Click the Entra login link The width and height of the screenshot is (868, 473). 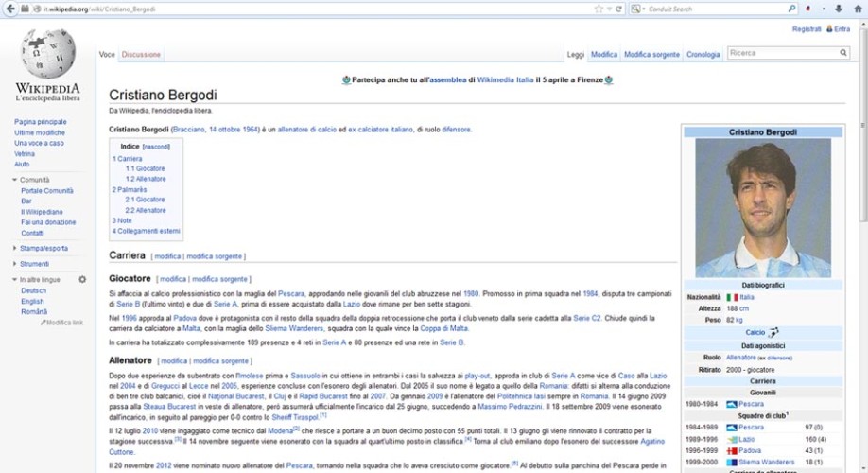point(842,28)
